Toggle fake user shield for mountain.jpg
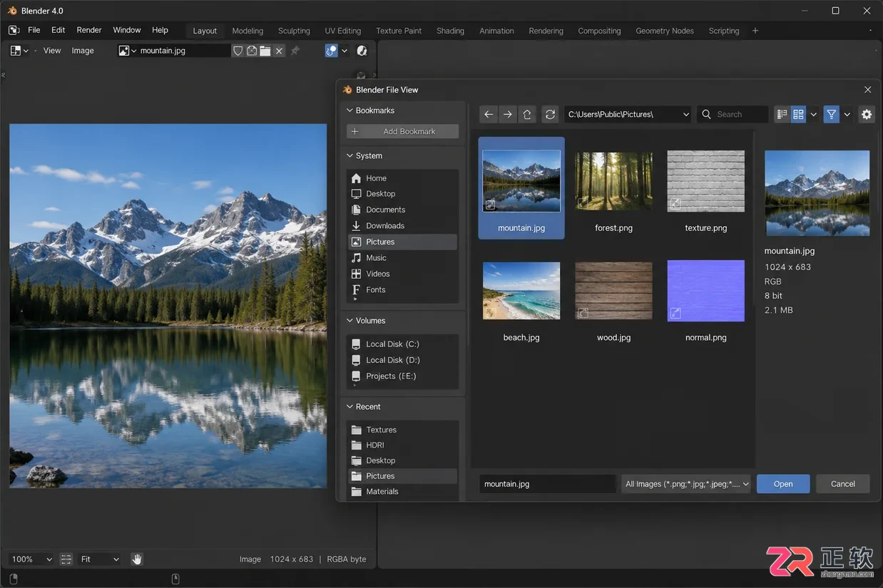Viewport: 883px width, 588px height. [x=238, y=51]
